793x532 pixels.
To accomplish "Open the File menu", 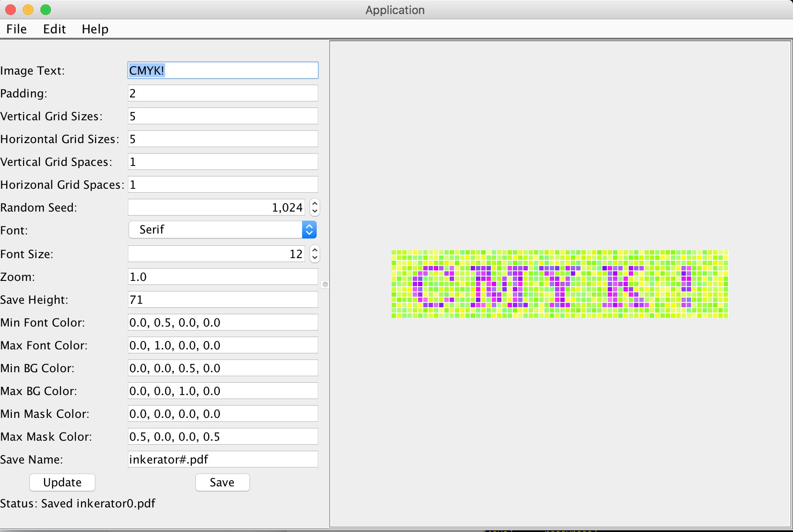I will [17, 29].
